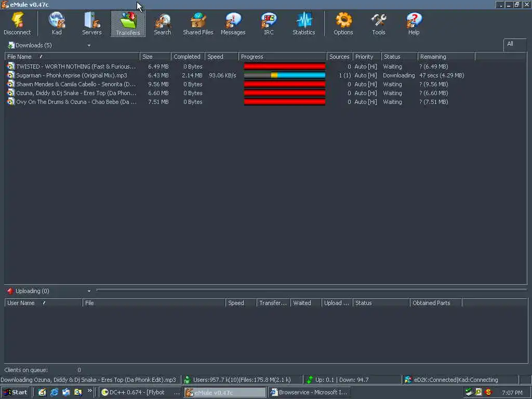Click the Up/Down transfer arrows icon

pyautogui.click(x=310, y=380)
